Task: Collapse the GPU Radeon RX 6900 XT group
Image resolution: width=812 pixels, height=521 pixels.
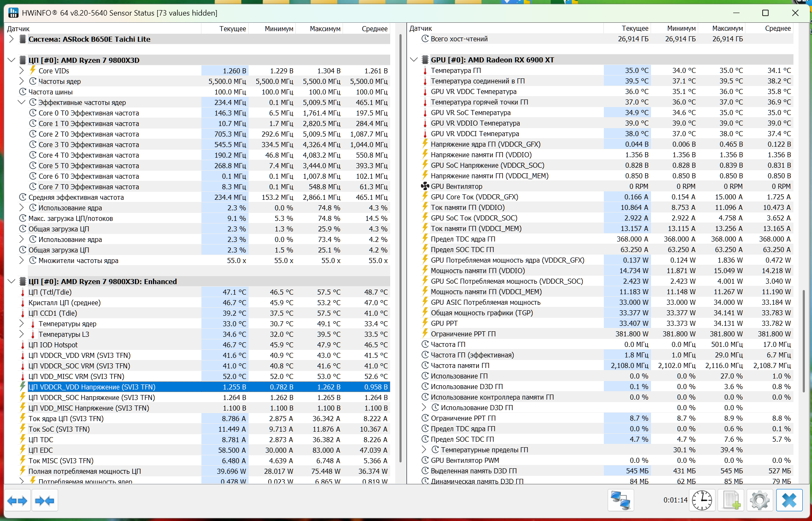Action: click(x=414, y=60)
